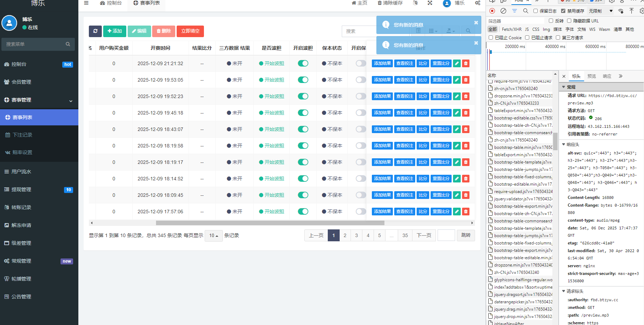This screenshot has width=644, height=325.
Task: Toggle 开启保本 switch for 18:19:58 row
Action: [x=361, y=146]
